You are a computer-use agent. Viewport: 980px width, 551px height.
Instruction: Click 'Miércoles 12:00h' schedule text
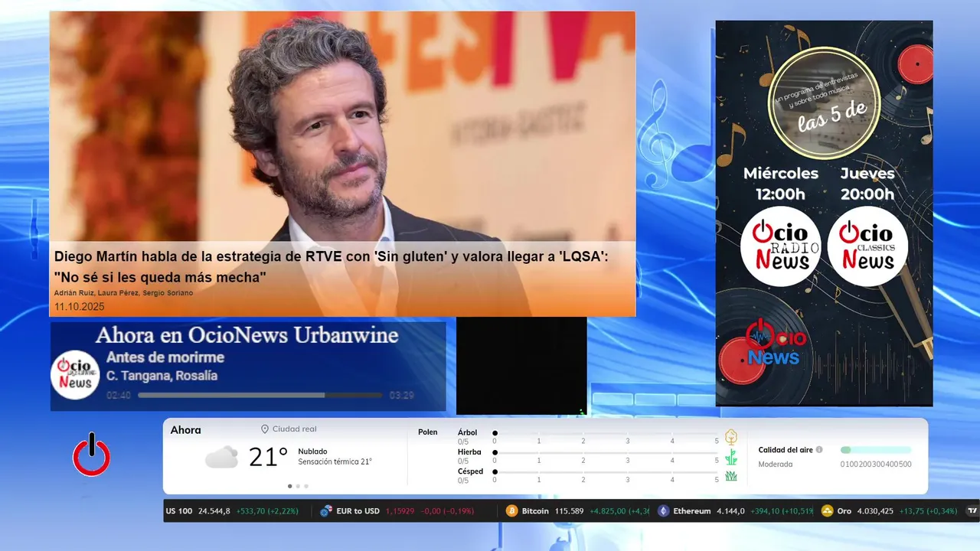[781, 184]
